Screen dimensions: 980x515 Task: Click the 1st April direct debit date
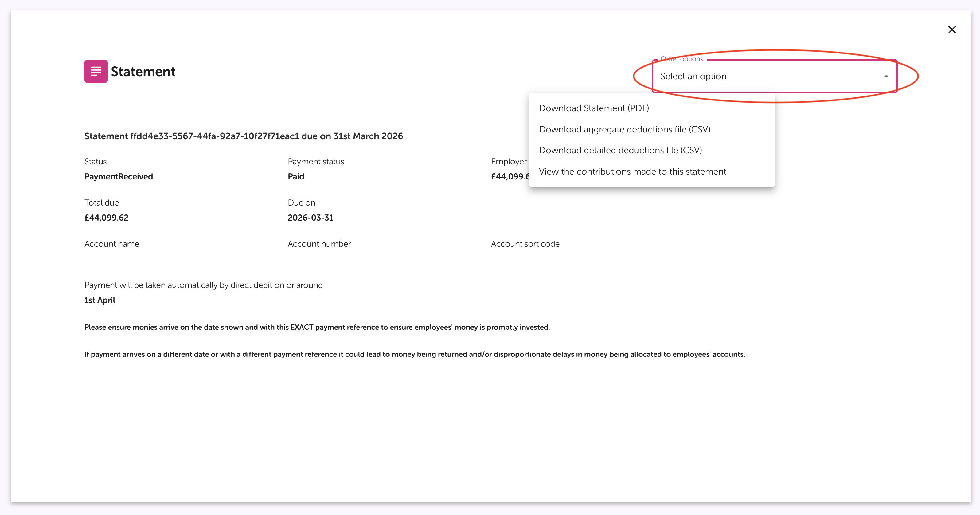point(100,300)
